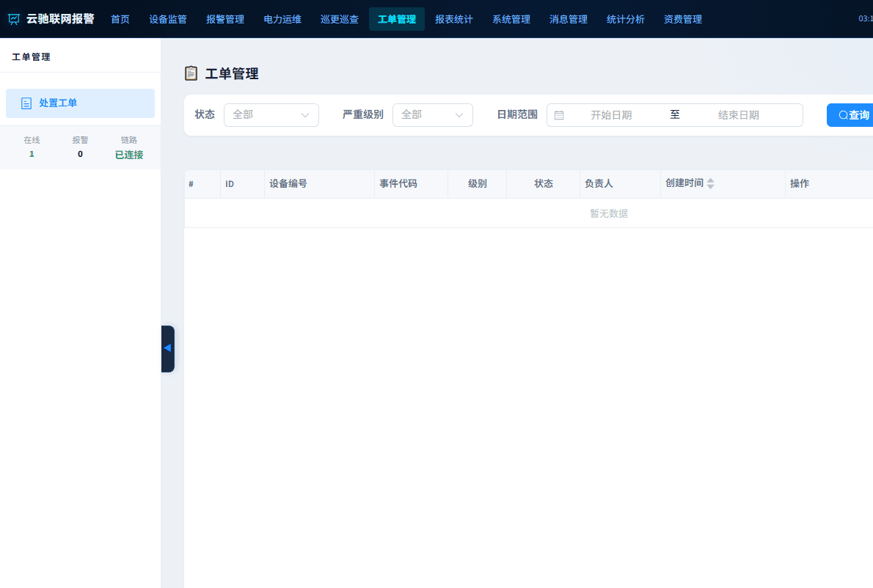873x588 pixels.
Task: Click the 开始日期 input field
Action: [611, 115]
